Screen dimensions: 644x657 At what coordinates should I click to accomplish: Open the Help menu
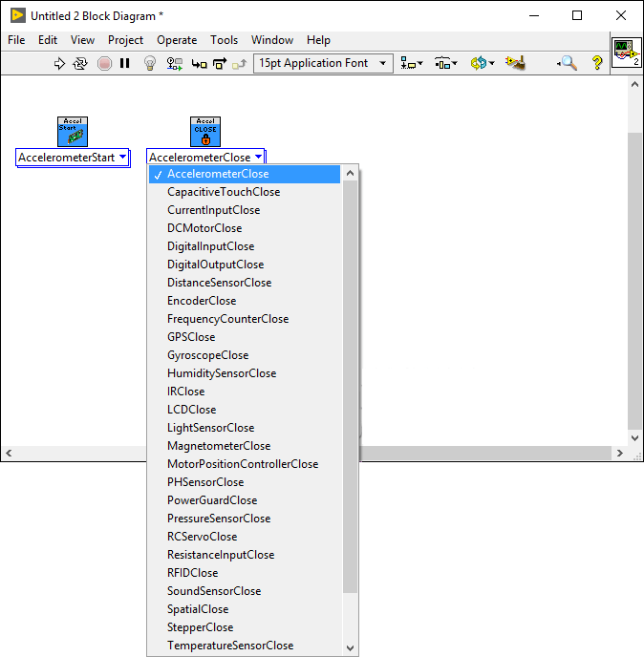(318, 40)
